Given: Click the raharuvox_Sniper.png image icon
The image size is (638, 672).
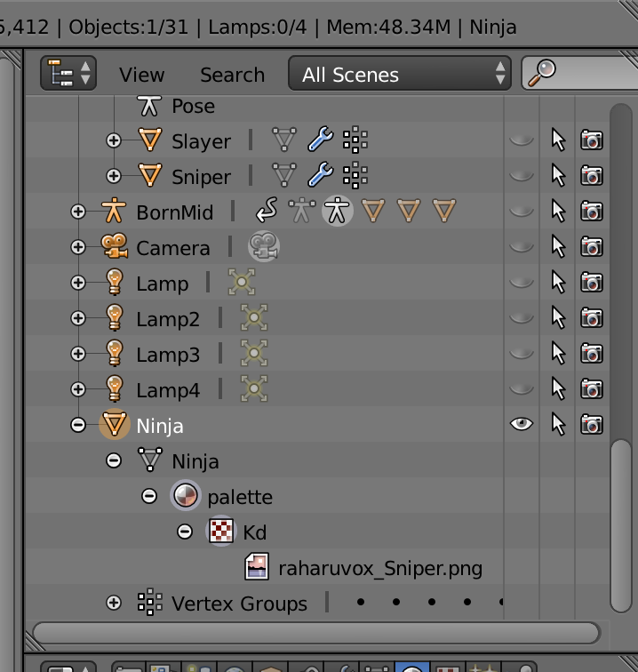Looking at the screenshot, I should [257, 567].
